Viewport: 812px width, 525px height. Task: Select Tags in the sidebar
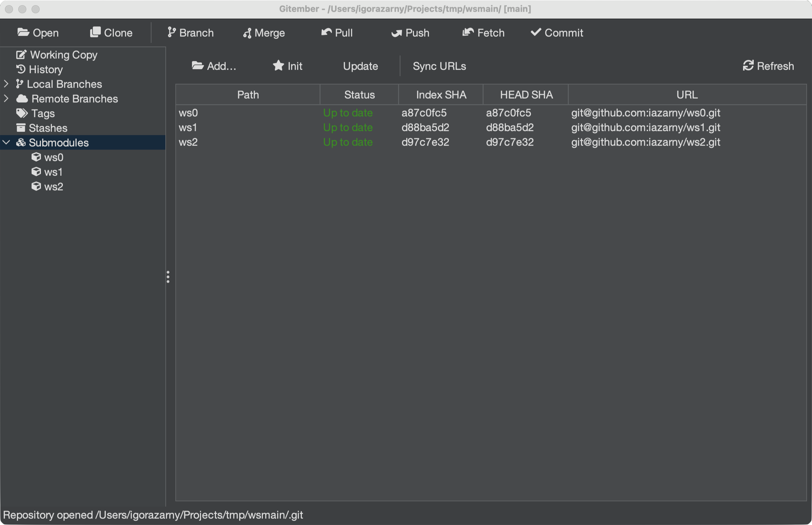(43, 114)
